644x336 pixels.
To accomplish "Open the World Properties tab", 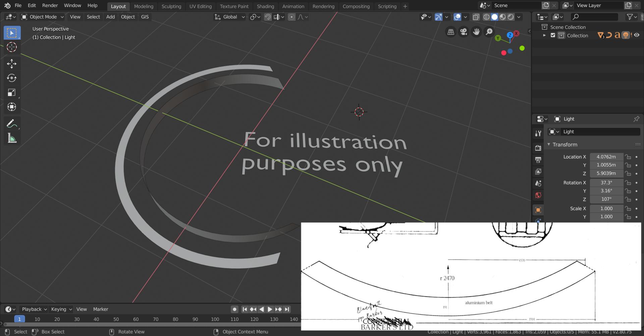I will pyautogui.click(x=538, y=195).
